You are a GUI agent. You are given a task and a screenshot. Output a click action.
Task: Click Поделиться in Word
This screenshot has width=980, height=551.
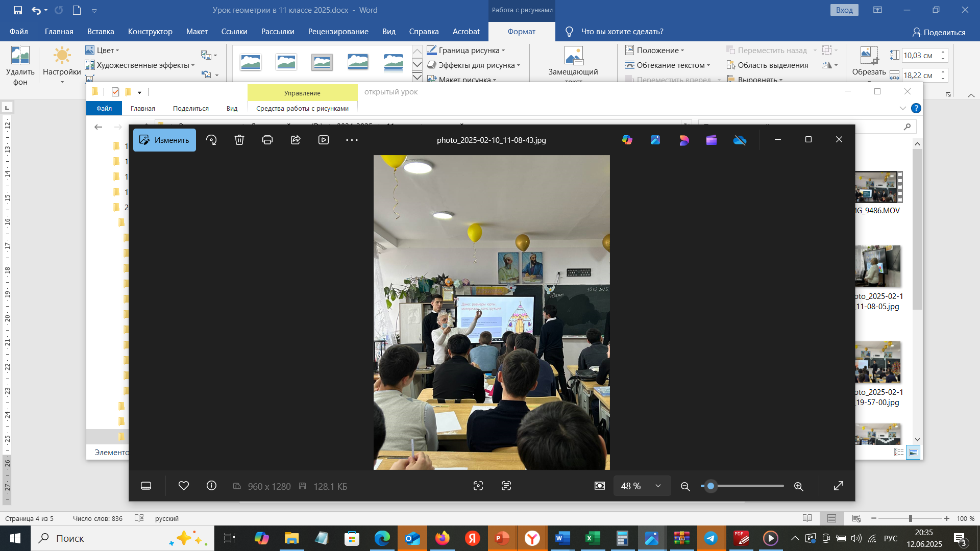pyautogui.click(x=939, y=32)
